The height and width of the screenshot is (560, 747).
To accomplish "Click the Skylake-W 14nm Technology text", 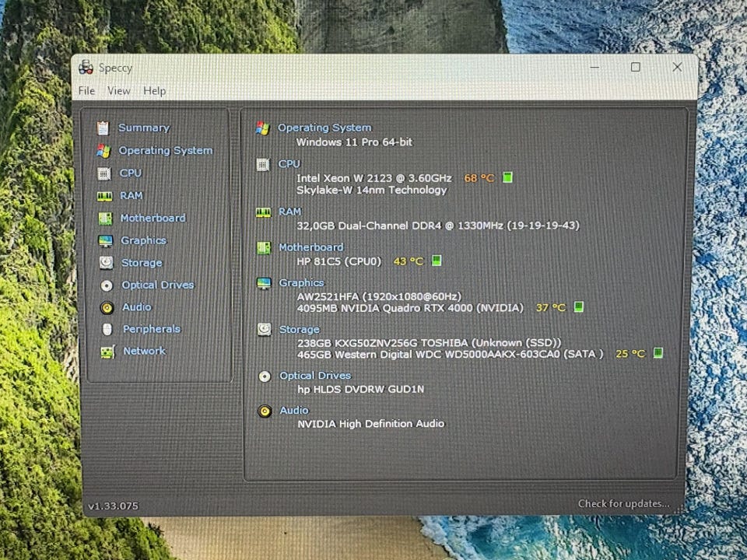I will (372, 190).
